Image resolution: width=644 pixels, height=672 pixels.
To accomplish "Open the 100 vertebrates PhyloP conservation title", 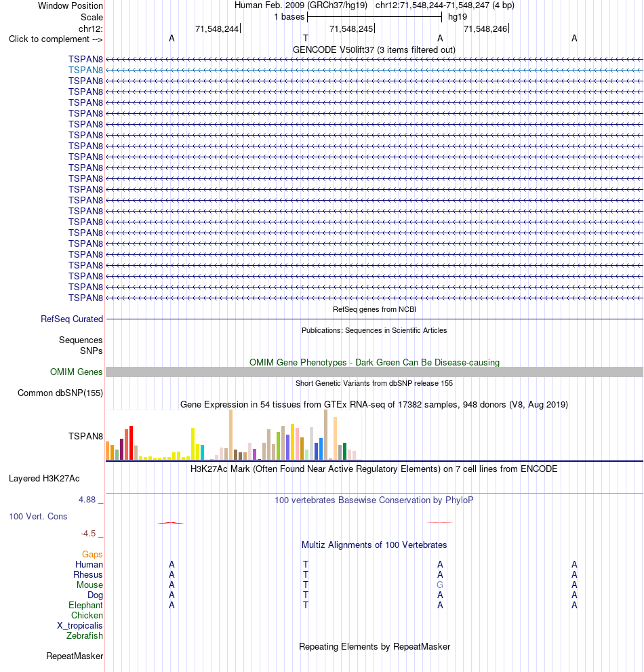I will pos(374,500).
